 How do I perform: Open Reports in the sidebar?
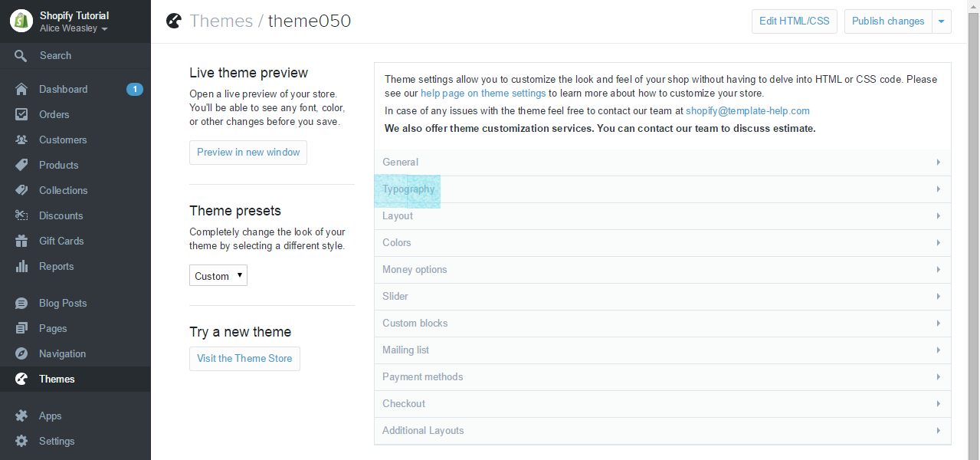point(75,266)
